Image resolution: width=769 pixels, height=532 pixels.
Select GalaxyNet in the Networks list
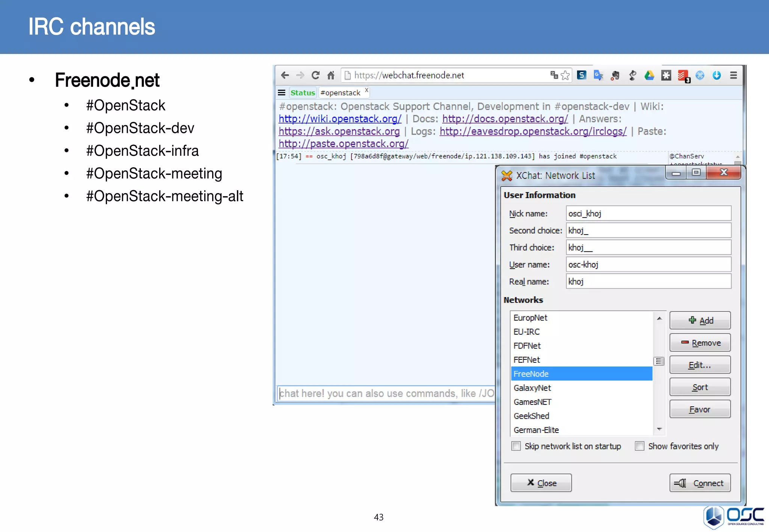582,388
